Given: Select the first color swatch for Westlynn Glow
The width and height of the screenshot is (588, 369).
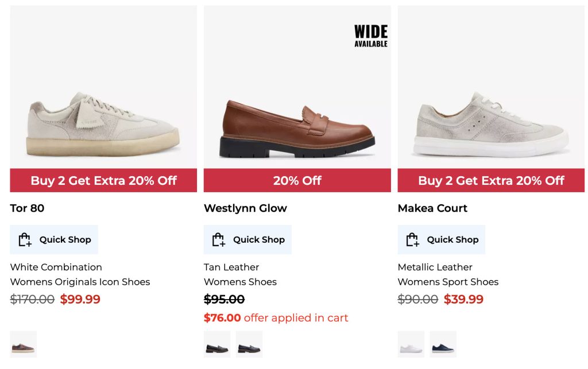Looking at the screenshot, I should [217, 347].
